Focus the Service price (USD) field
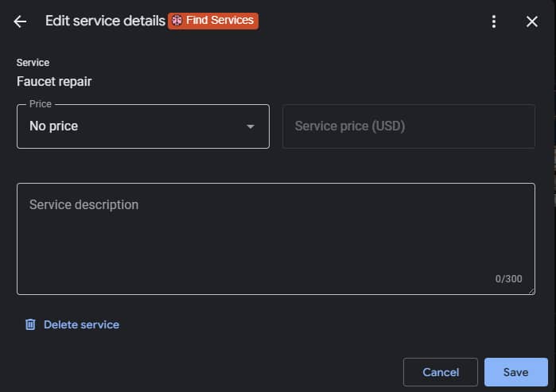Viewport: 556px width, 392px height. (x=408, y=126)
